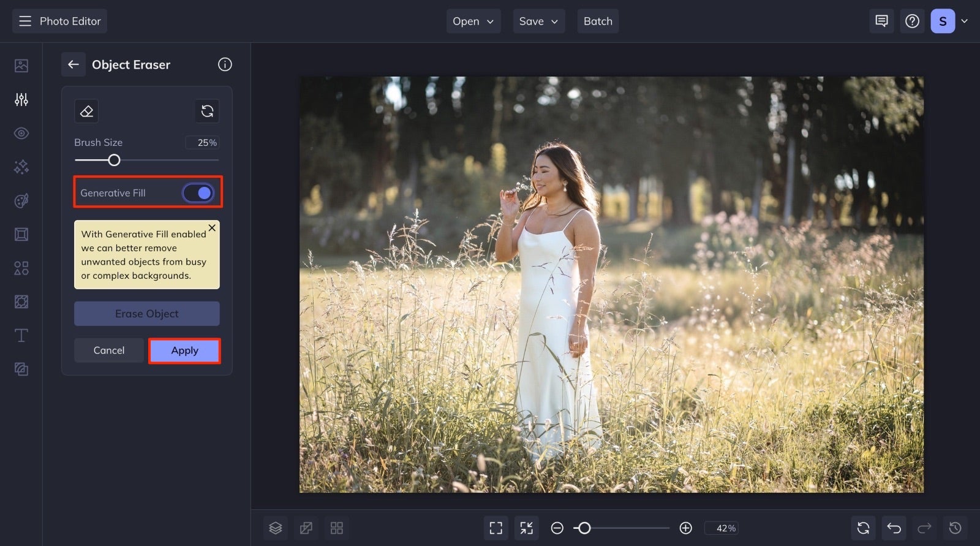Image resolution: width=980 pixels, height=546 pixels.
Task: Open the Artsy palette tool in the sidebar
Action: 21,200
